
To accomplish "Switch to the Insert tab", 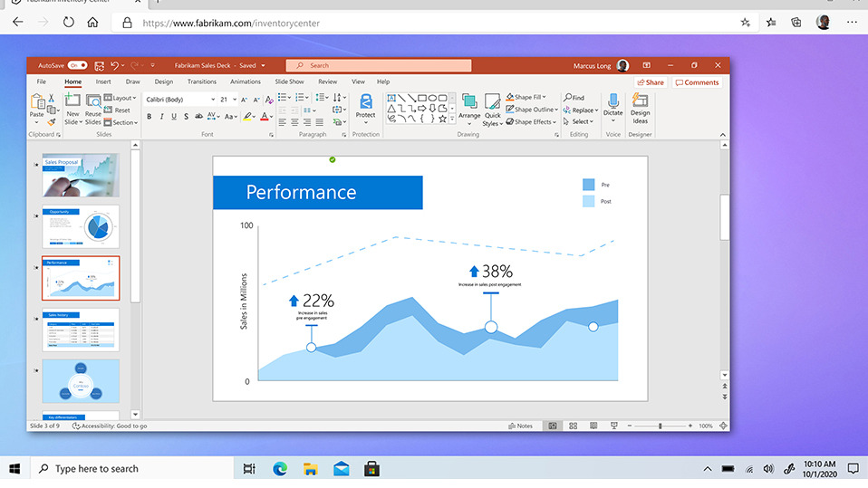I will click(x=103, y=81).
